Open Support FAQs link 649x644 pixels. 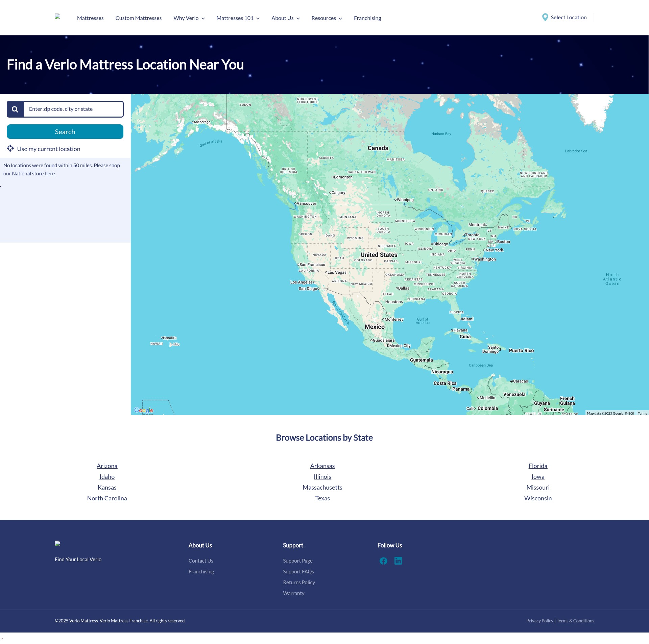[x=298, y=571]
